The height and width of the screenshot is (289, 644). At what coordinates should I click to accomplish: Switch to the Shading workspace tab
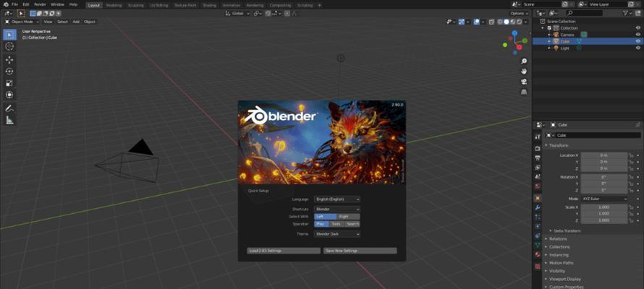click(x=209, y=5)
